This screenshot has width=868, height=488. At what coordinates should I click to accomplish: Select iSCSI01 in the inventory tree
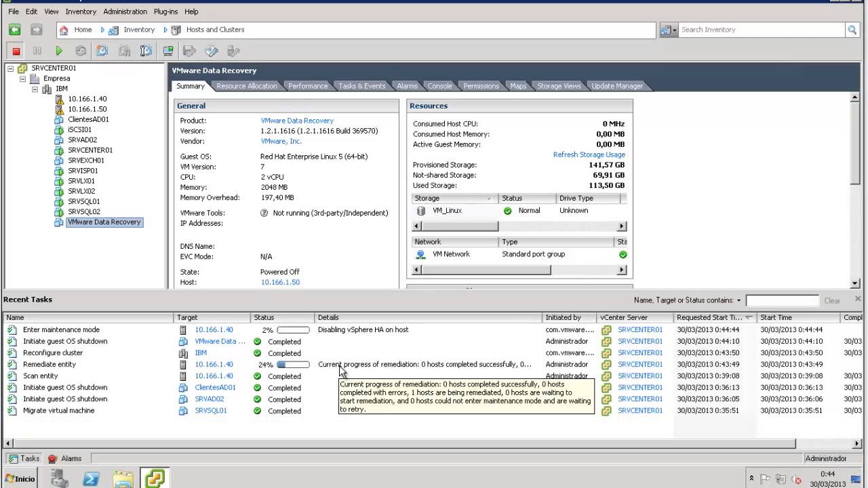(79, 129)
